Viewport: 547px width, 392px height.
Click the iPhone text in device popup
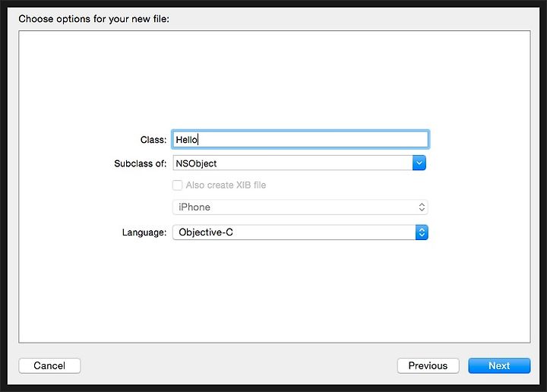point(194,207)
